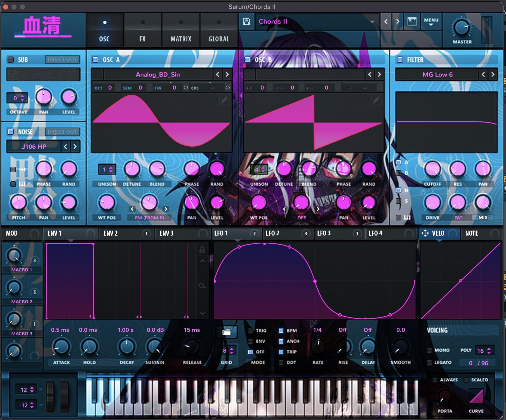The image size is (506, 420).
Task: Edit OSC B wavetable pencil icon
Action: (376, 100)
